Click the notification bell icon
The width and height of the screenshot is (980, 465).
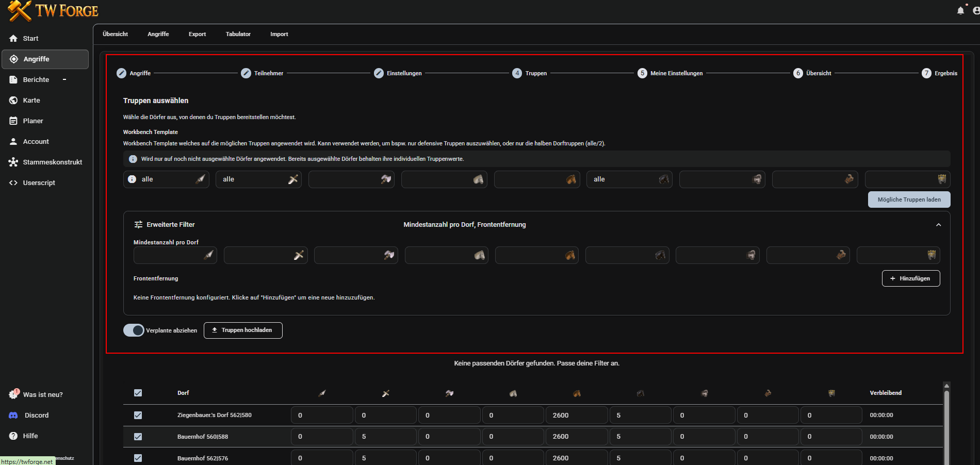pyautogui.click(x=960, y=10)
